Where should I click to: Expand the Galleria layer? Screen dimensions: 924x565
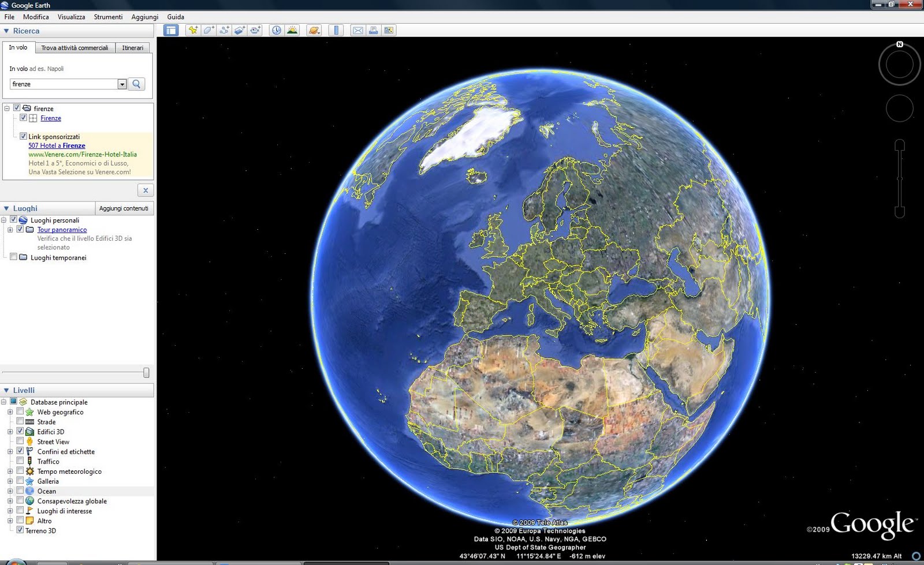[x=10, y=481]
